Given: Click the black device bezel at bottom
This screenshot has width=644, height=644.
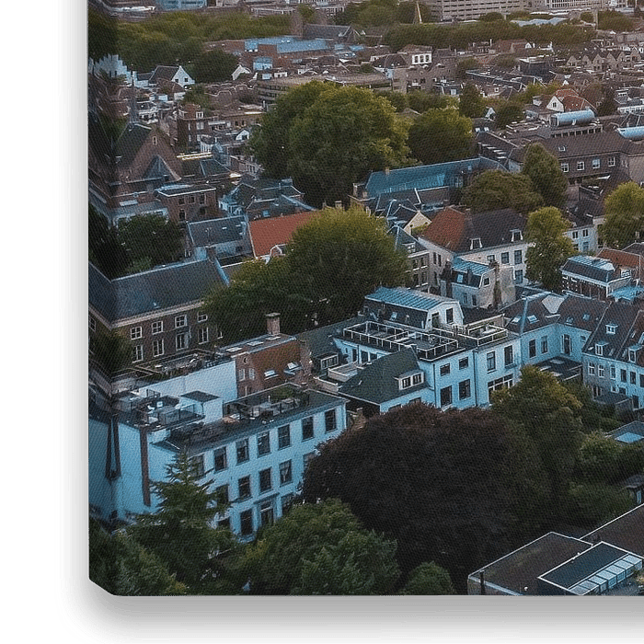Looking at the screenshot, I should coord(368,618).
